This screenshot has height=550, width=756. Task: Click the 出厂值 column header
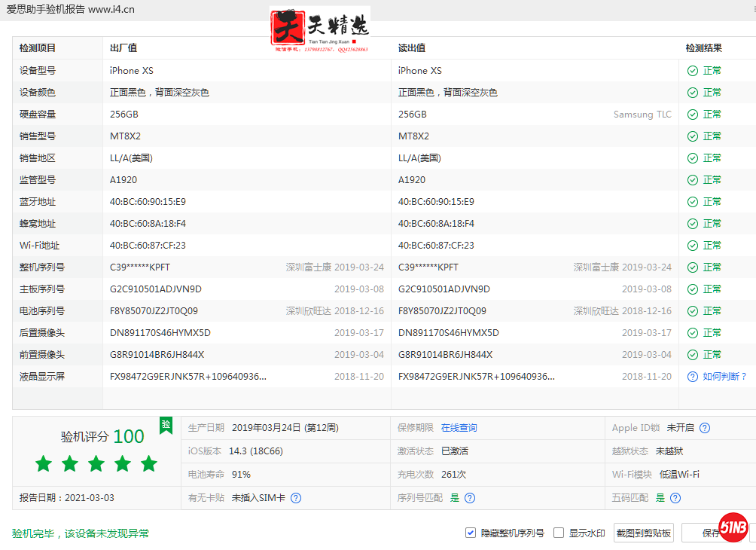pos(123,48)
